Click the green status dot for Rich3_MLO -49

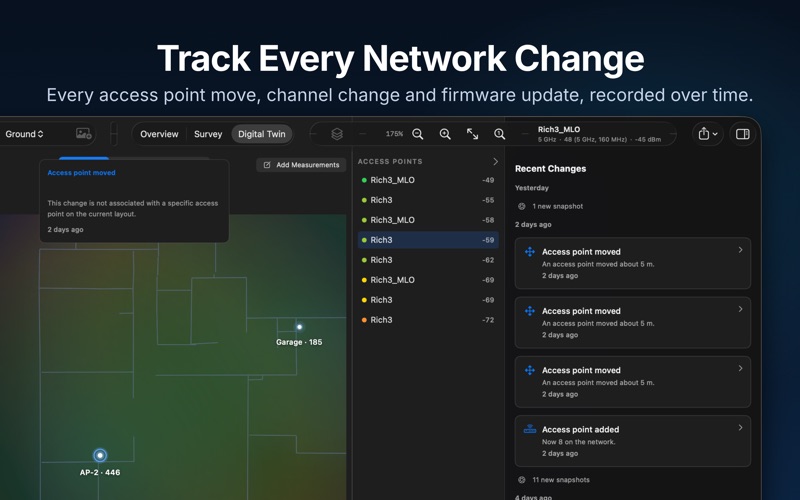coord(364,180)
